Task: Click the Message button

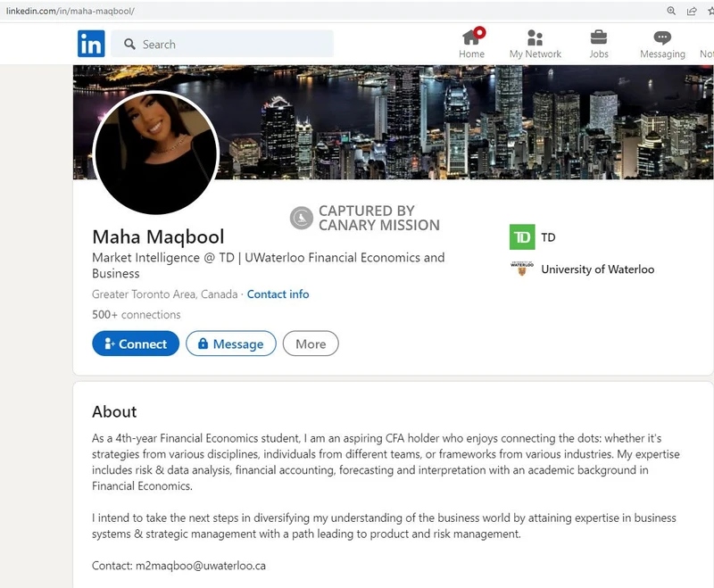Action: 230,344
